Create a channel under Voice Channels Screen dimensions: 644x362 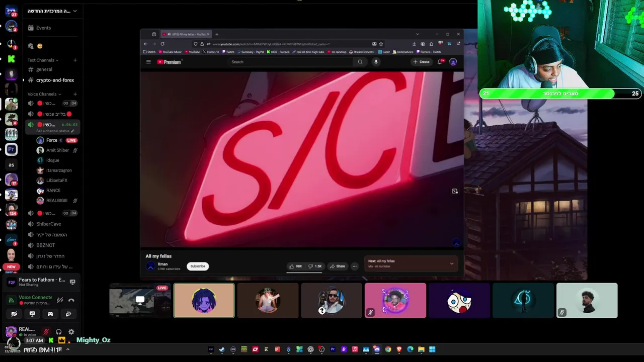coord(75,94)
